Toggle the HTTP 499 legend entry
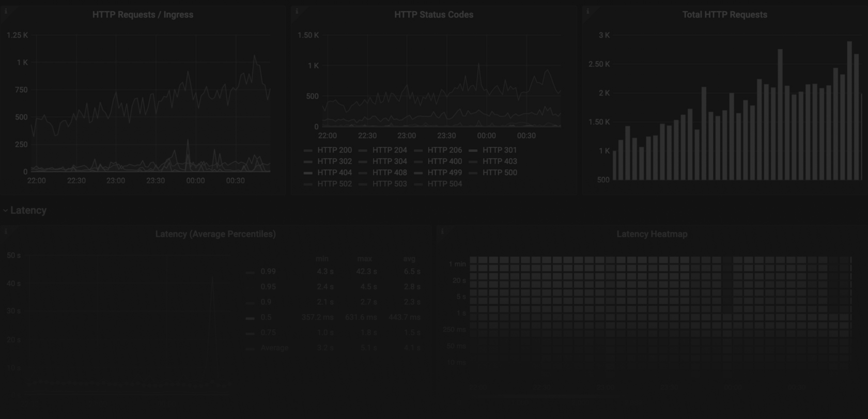The width and height of the screenshot is (868, 419). point(444,173)
